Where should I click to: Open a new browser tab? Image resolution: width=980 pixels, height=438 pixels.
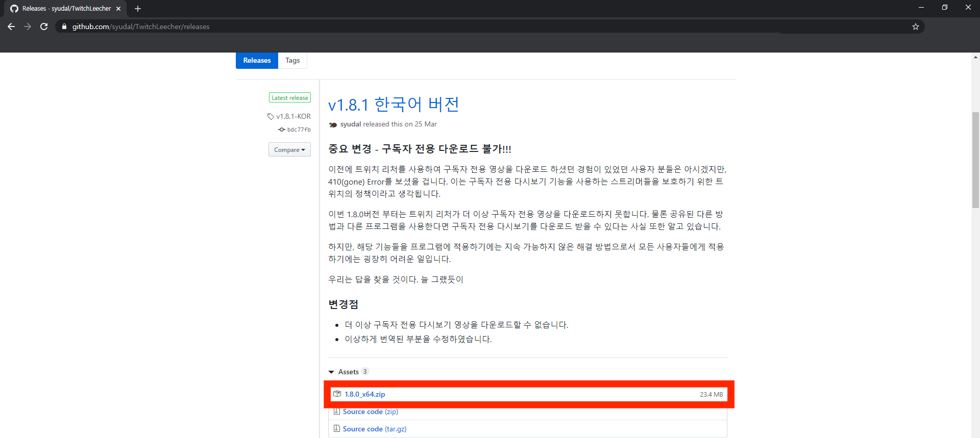click(138, 9)
